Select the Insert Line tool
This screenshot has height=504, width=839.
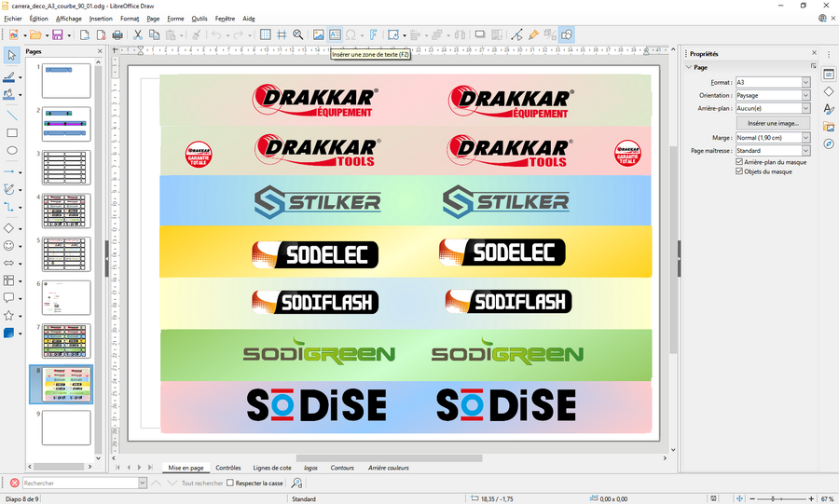(12, 115)
